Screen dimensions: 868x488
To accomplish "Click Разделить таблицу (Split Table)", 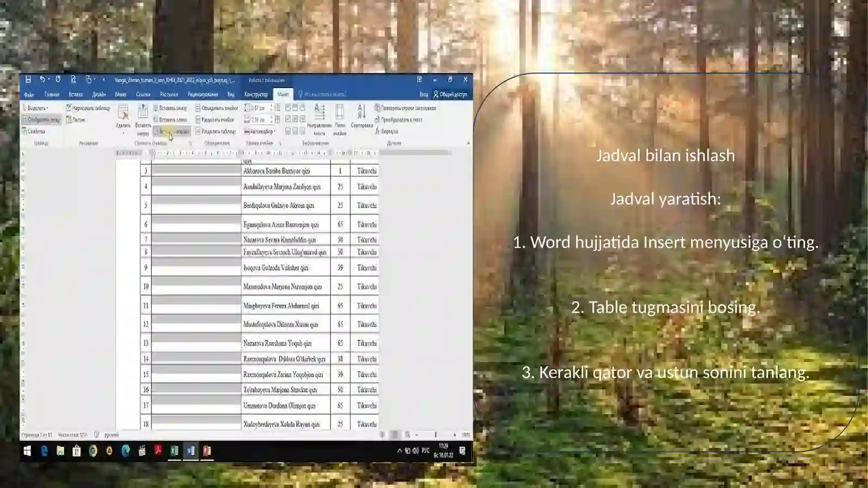I will (216, 131).
